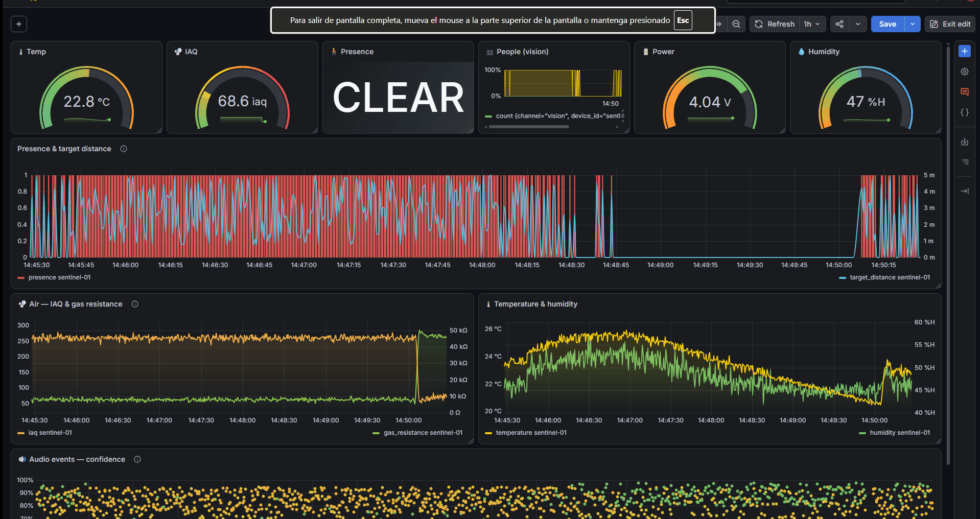Screen dimensions: 980x519
Task: Click the Esc key in fullscreen notice
Action: click(683, 20)
